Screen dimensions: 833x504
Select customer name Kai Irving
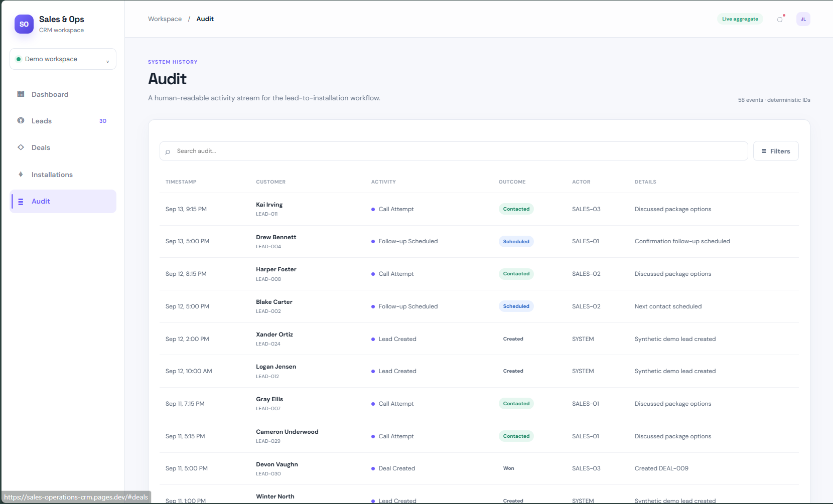click(269, 205)
